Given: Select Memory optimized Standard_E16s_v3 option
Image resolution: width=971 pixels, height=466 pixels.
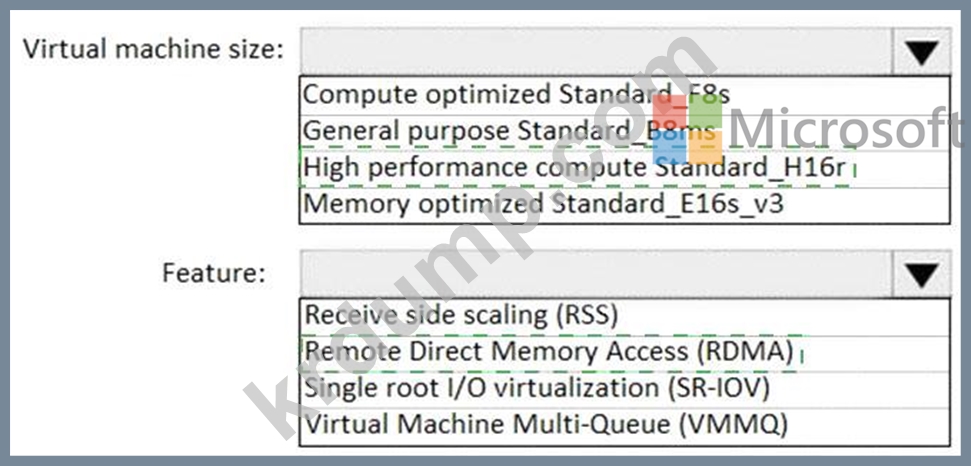Looking at the screenshot, I should pyautogui.click(x=624, y=205).
